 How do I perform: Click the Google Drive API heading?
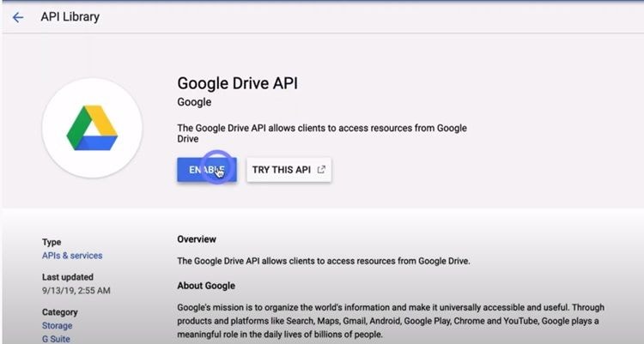click(x=237, y=83)
